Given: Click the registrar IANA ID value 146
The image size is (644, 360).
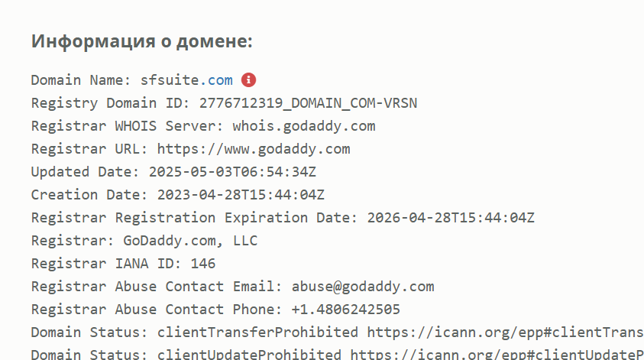Looking at the screenshot, I should (202, 264).
